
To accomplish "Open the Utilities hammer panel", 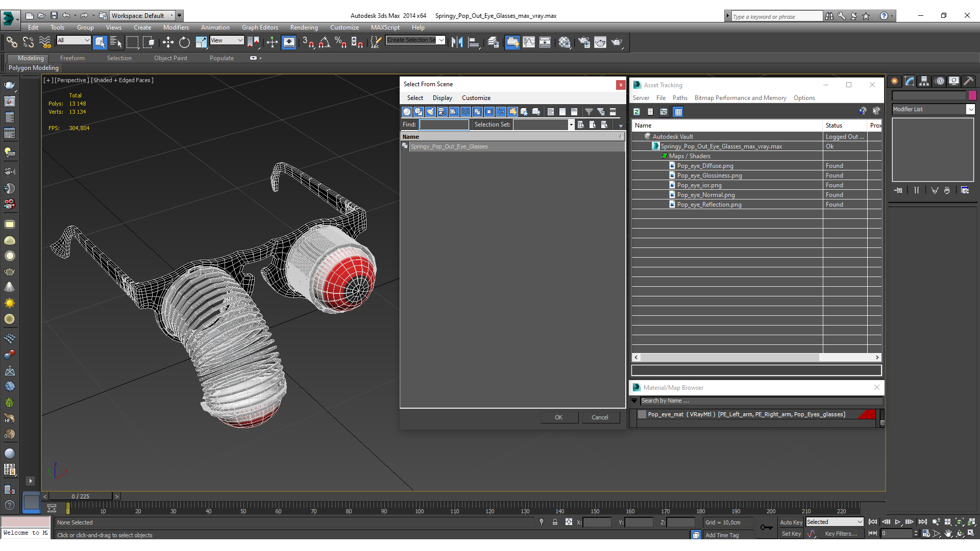I will click(968, 81).
